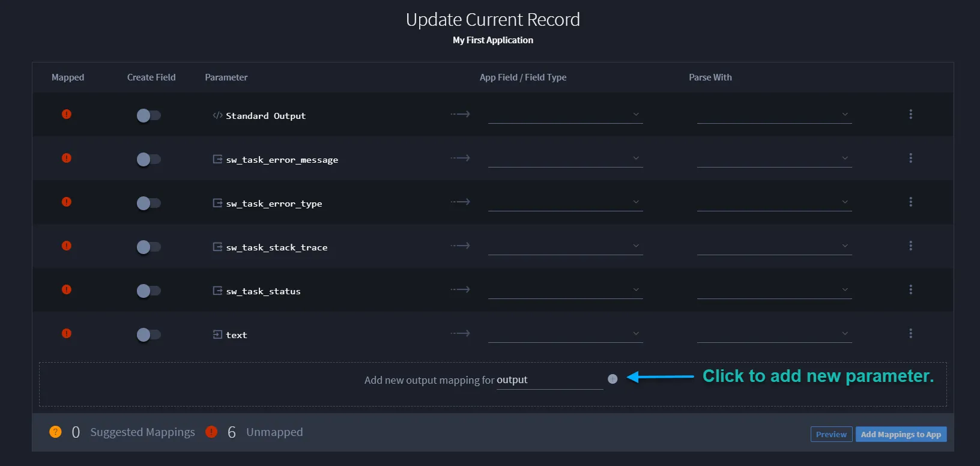Click the Mapped column header
Screen dimensions: 980x466
coord(68,77)
